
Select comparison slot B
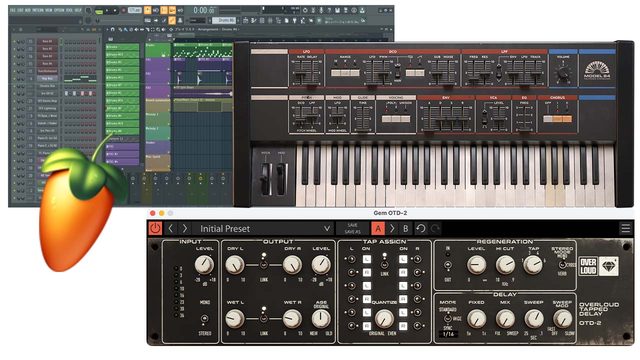(405, 229)
